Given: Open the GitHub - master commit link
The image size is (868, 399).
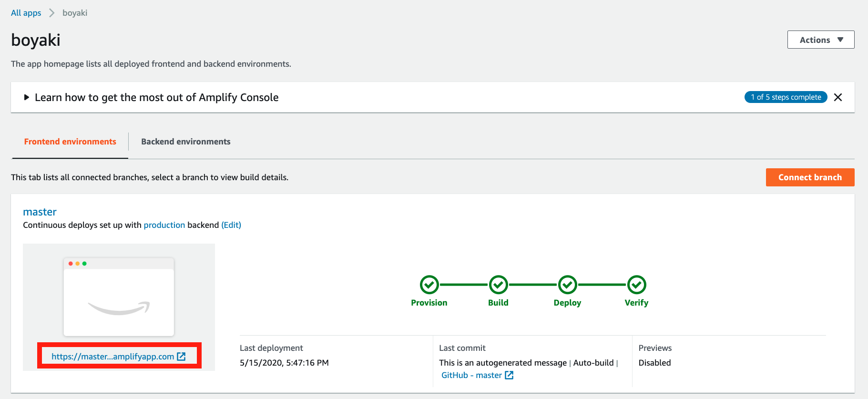Looking at the screenshot, I should click(471, 375).
